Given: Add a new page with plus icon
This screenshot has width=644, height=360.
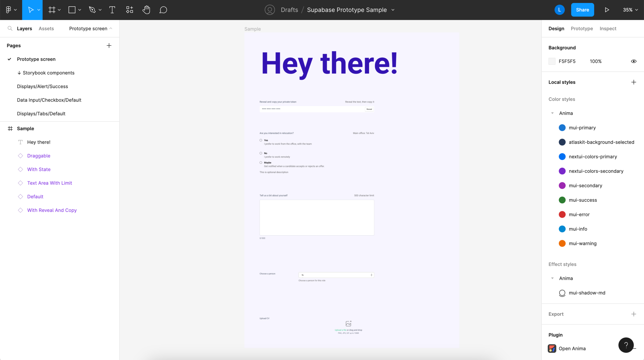Looking at the screenshot, I should click(x=109, y=46).
